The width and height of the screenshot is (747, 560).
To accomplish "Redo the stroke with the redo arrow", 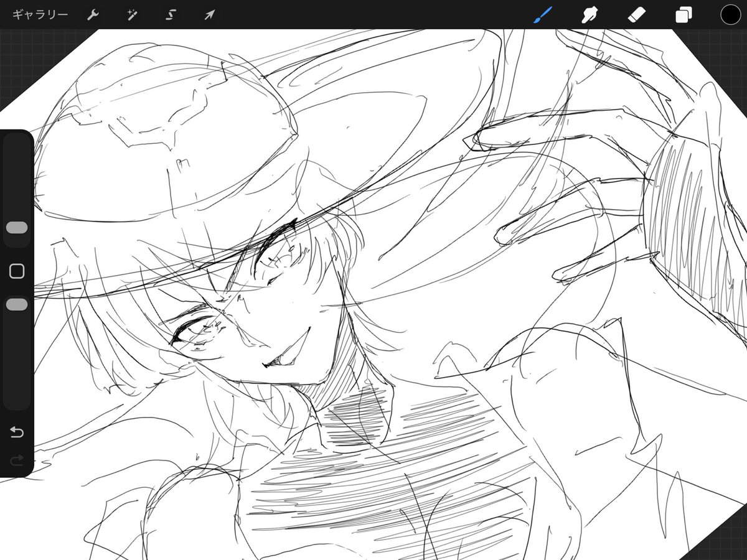I will (x=17, y=460).
